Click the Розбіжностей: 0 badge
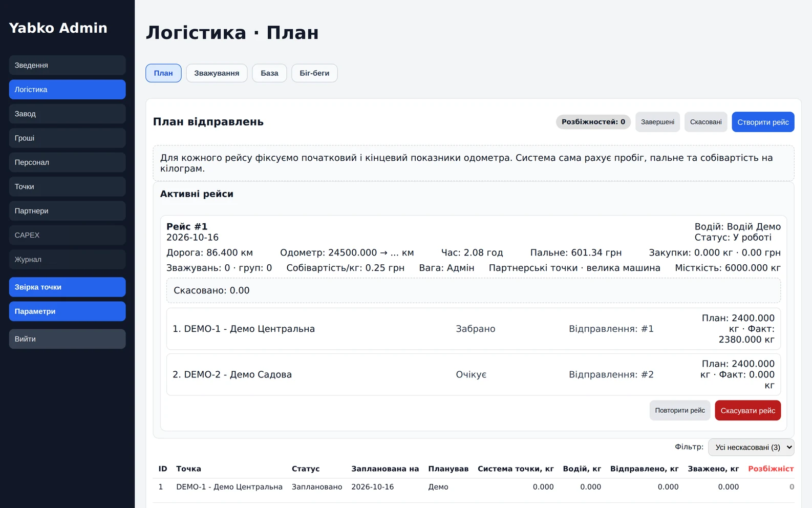This screenshot has width=812, height=508. point(593,122)
